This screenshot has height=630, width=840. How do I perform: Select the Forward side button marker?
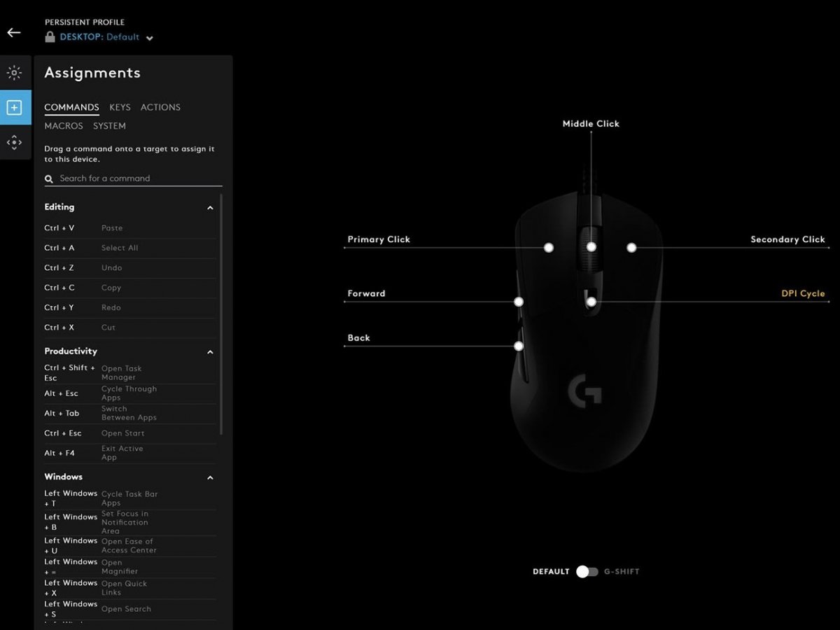click(x=519, y=302)
